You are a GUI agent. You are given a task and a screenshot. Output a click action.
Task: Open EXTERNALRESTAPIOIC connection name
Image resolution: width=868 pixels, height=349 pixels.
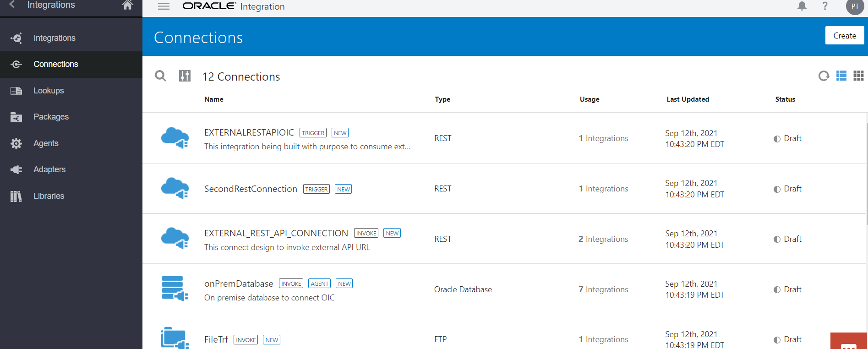[249, 132]
